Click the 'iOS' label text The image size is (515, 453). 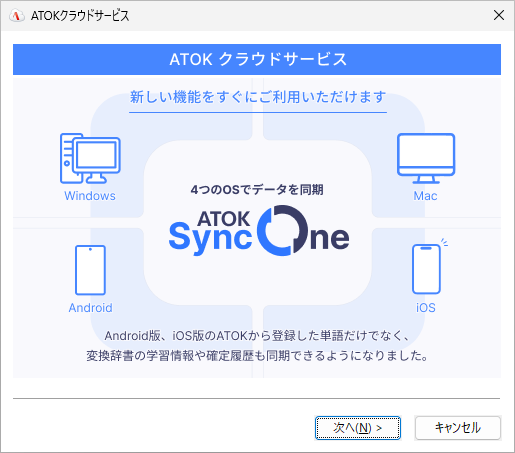[426, 308]
